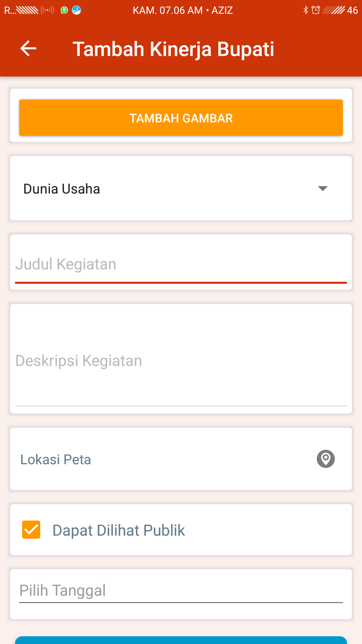The width and height of the screenshot is (362, 644).
Task: Tap the Dapat Dilihat Publik label
Action: click(119, 530)
